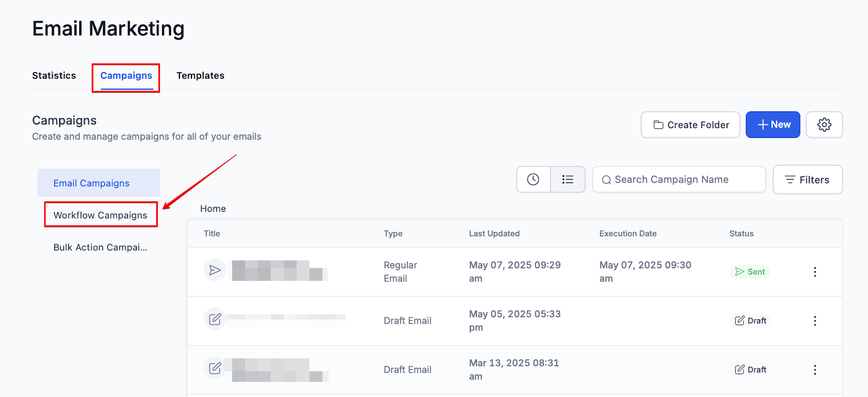Select the Campaigns tab
This screenshot has width=868, height=397.
pos(126,75)
